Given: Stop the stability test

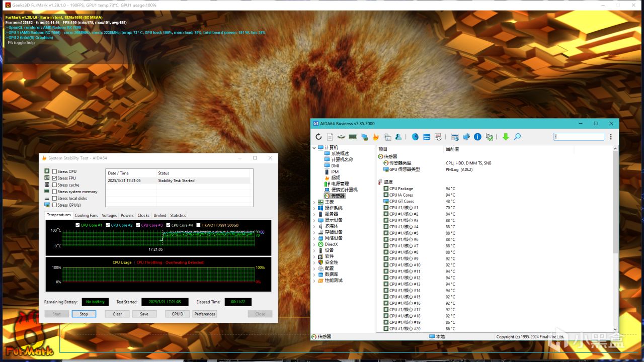Looking at the screenshot, I should pos(84,314).
